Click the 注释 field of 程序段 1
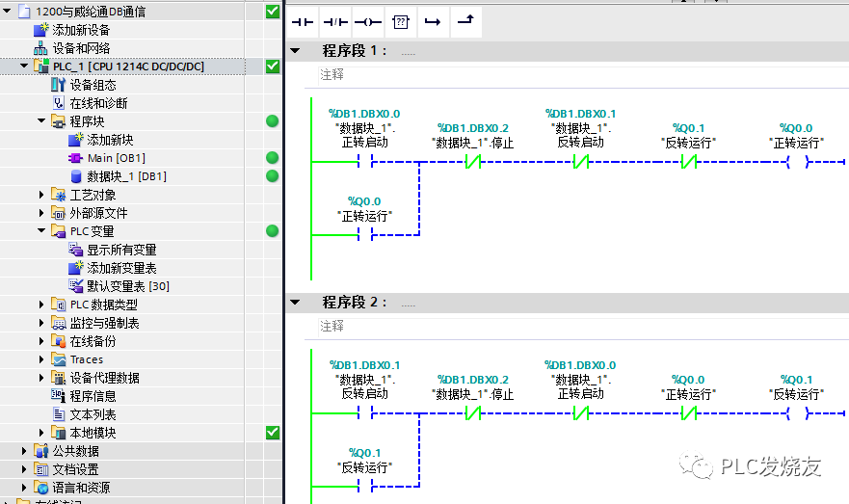 (x=583, y=75)
